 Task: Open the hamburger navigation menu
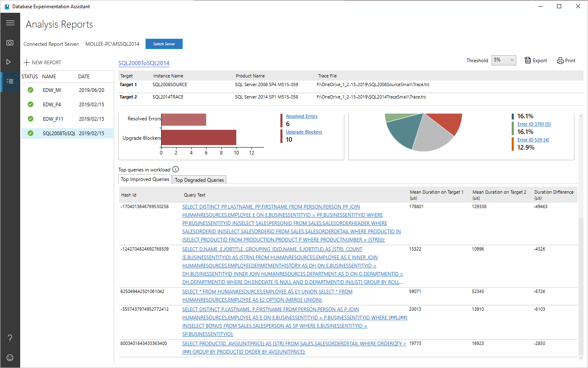[10, 23]
